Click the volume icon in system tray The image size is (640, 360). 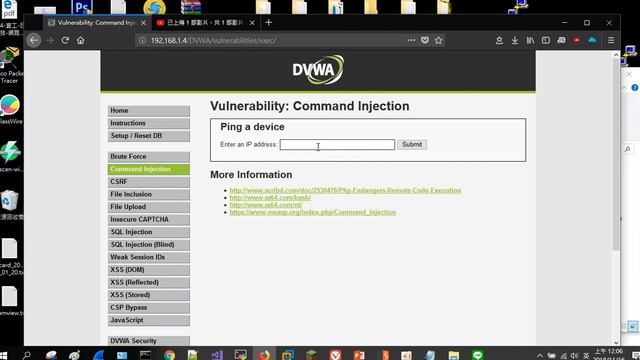[x=575, y=356]
